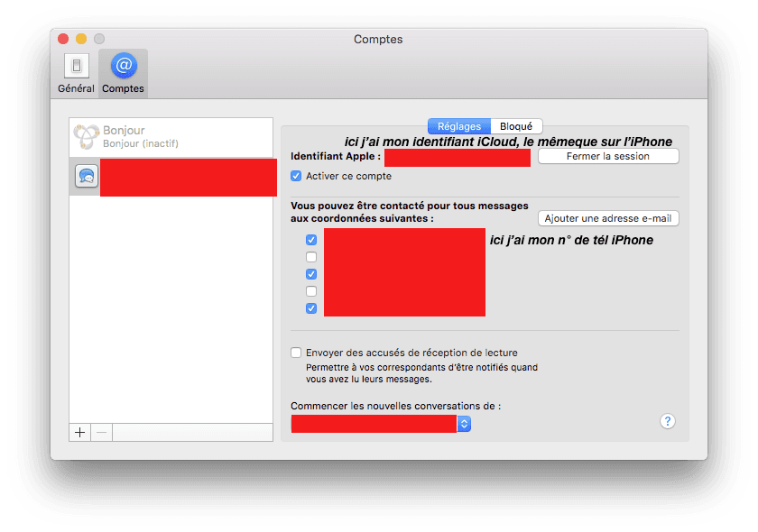Remove the account with the minus button
This screenshot has height=532, width=758.
[101, 433]
